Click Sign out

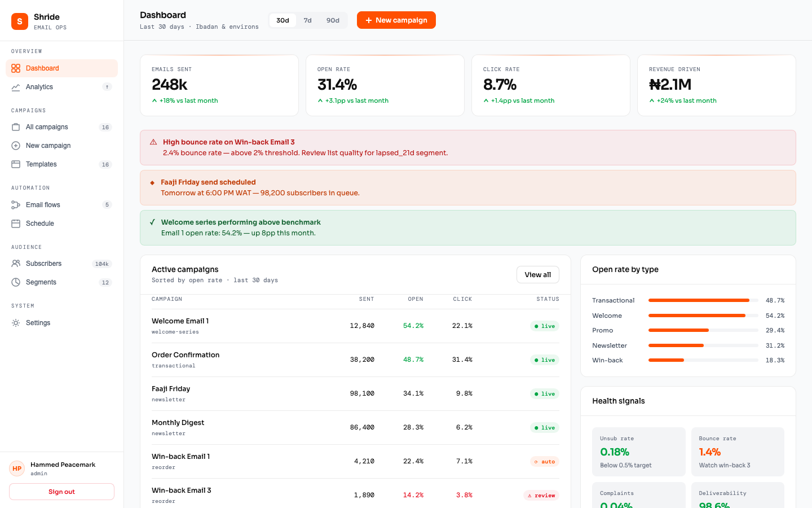tap(61, 491)
